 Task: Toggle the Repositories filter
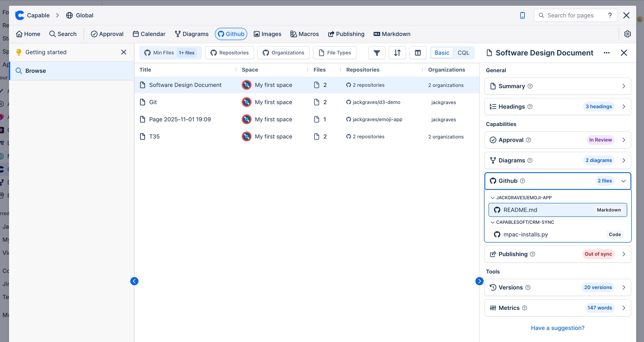229,53
